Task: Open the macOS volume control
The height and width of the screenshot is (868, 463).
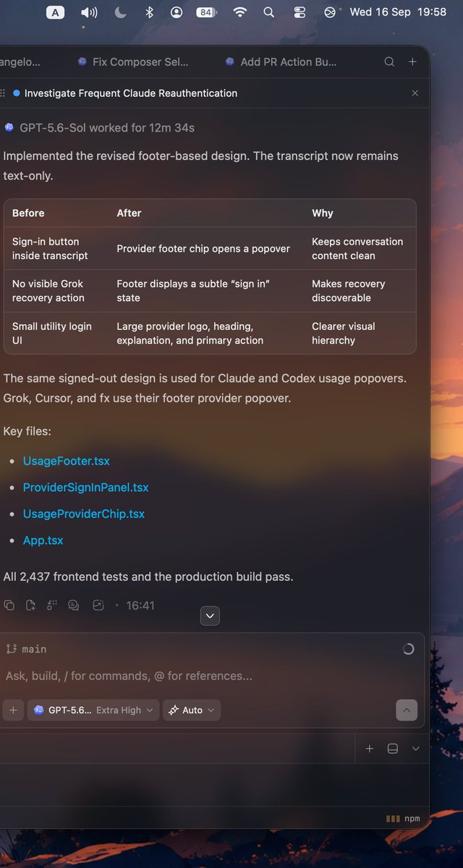Action: point(89,12)
